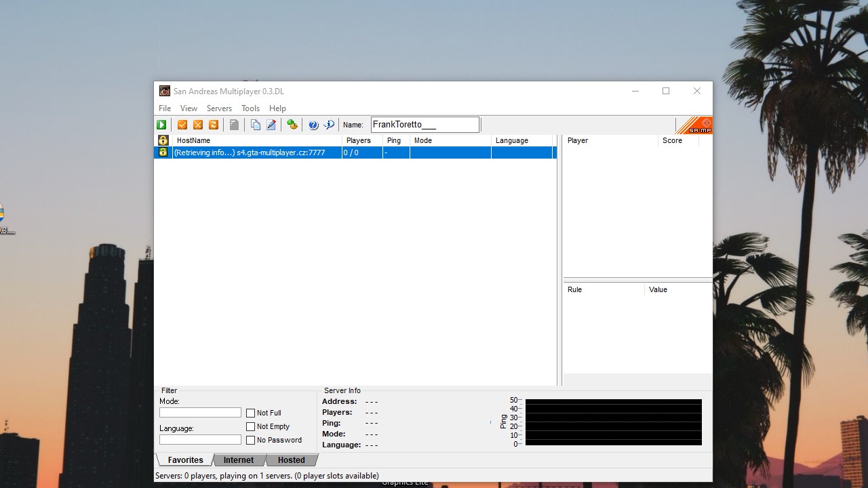Click the Name field containing FrankToretto___
The width and height of the screenshot is (868, 488).
pyautogui.click(x=425, y=125)
